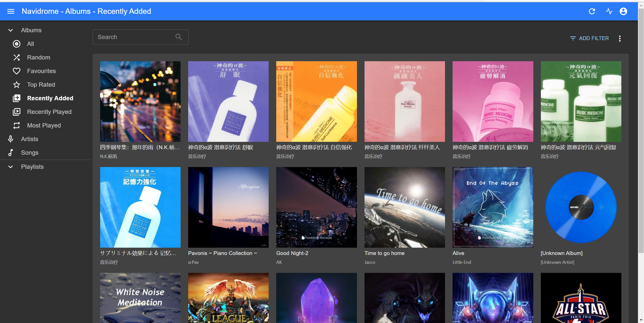Click the Top Rated star icon
This screenshot has height=323, width=644.
tap(17, 85)
